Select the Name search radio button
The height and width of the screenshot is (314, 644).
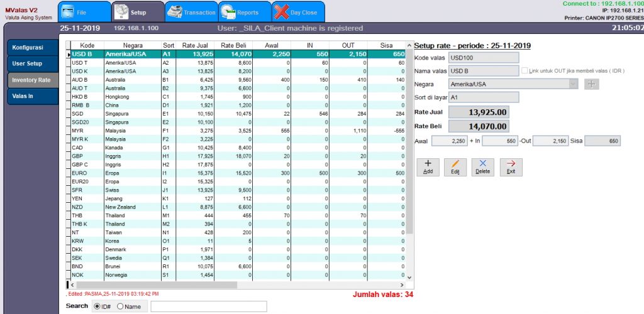click(x=120, y=306)
